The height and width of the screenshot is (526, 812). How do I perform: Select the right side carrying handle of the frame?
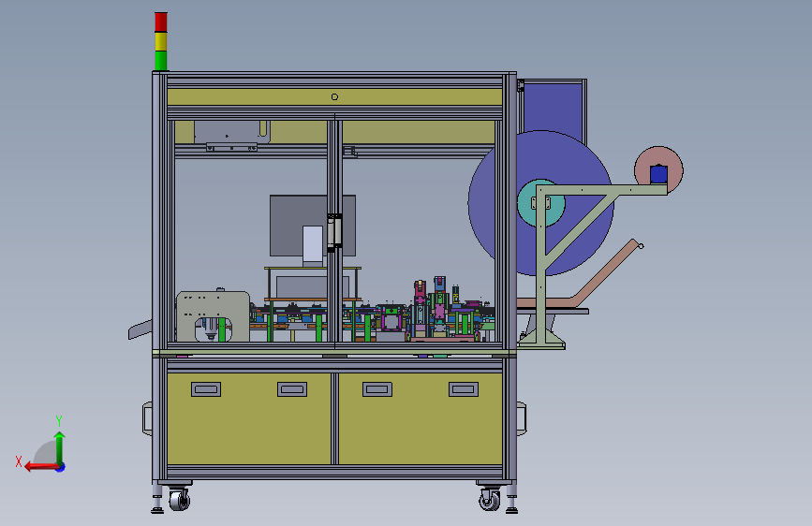pos(522,418)
